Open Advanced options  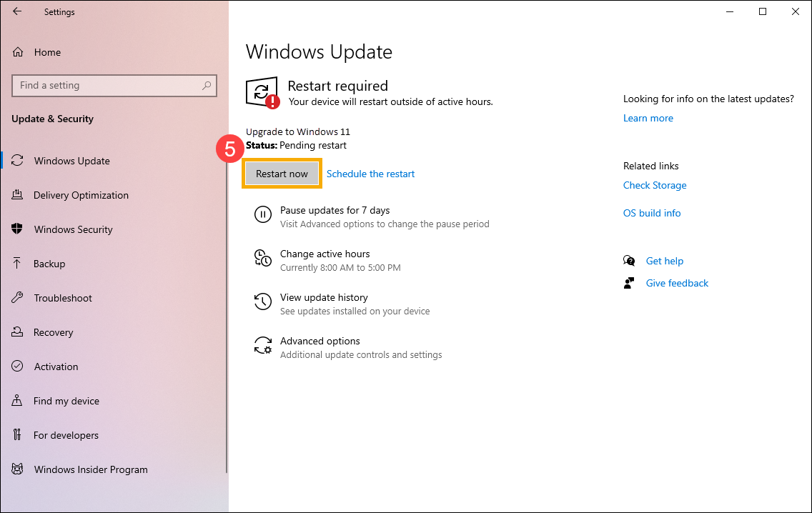(320, 341)
